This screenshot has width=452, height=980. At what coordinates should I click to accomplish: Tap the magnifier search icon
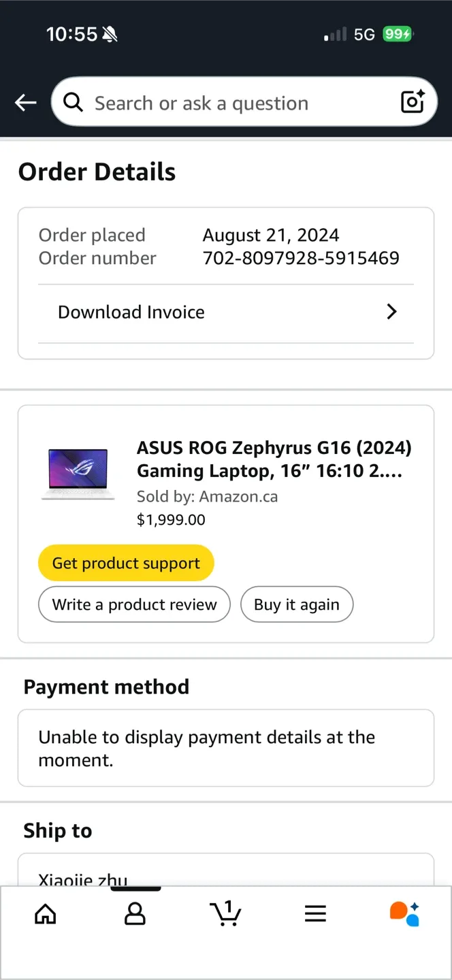(x=73, y=103)
